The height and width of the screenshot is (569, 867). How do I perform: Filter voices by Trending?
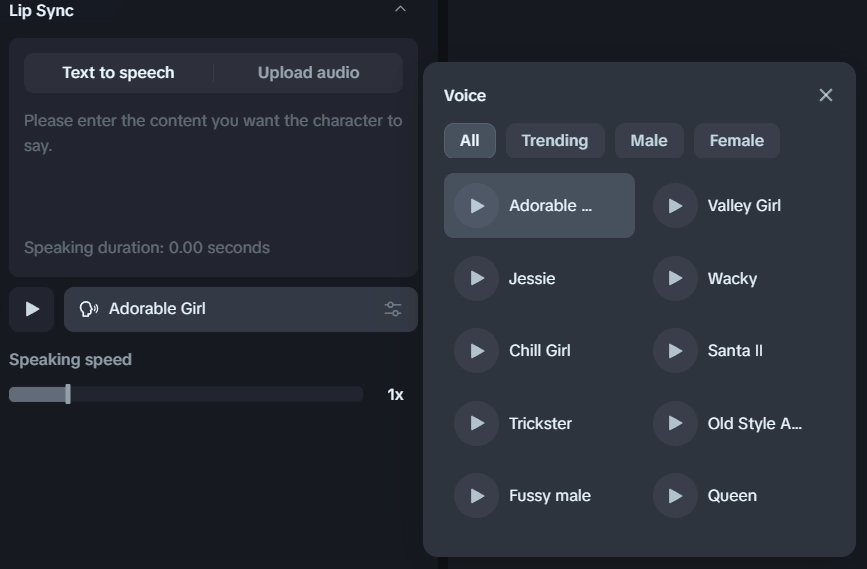click(x=555, y=140)
